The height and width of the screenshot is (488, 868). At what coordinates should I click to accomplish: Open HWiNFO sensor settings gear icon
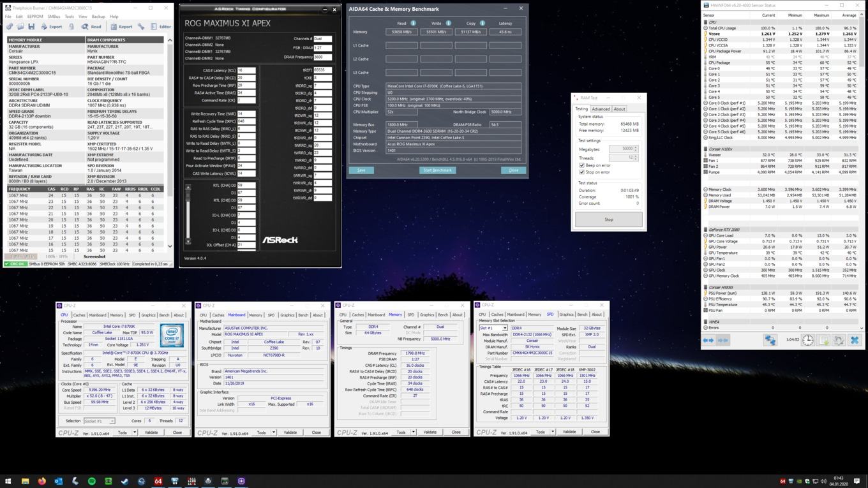coord(839,341)
